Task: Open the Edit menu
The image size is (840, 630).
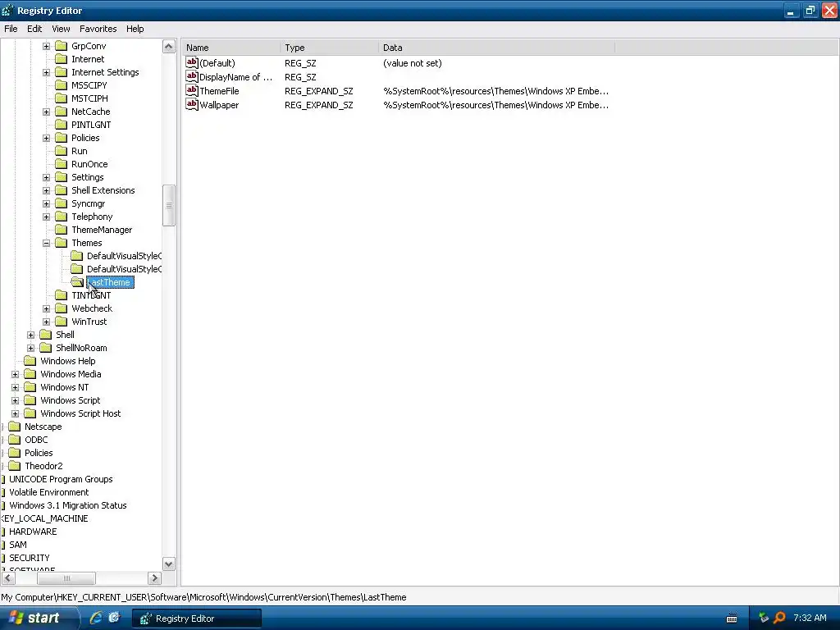Action: [34, 29]
